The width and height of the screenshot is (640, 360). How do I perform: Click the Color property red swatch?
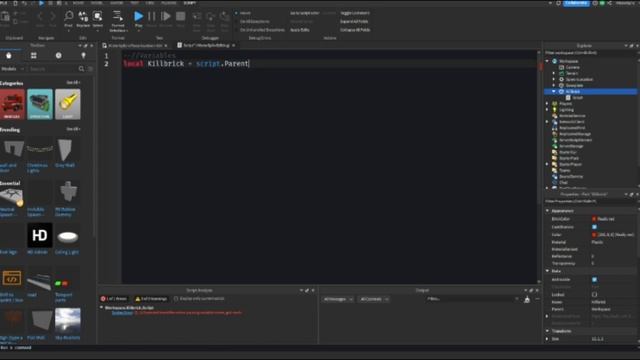[594, 235]
